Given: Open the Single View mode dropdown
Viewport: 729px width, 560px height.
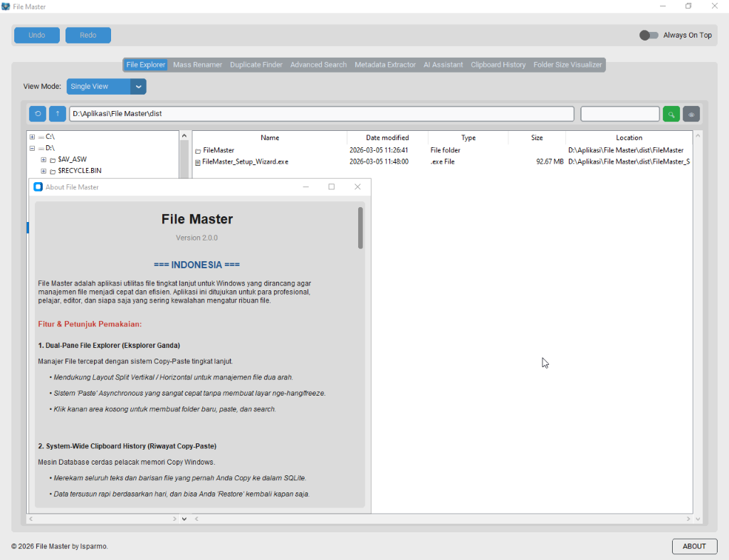Looking at the screenshot, I should (x=138, y=86).
